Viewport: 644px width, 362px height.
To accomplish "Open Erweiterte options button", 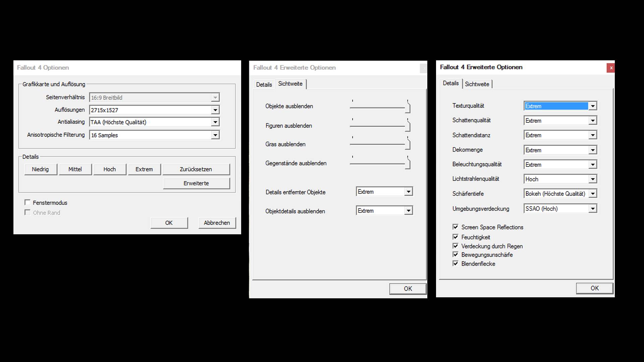I will 196,183.
